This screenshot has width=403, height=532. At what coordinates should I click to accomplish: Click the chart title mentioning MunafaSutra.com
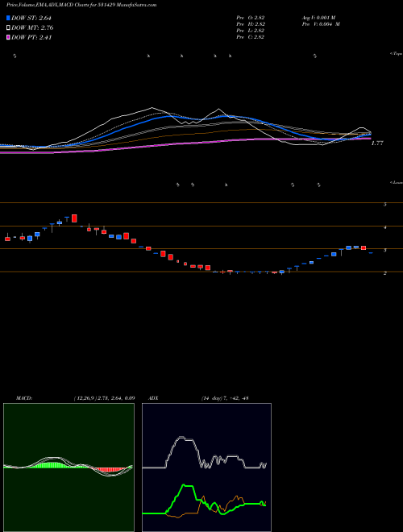[x=81, y=6]
